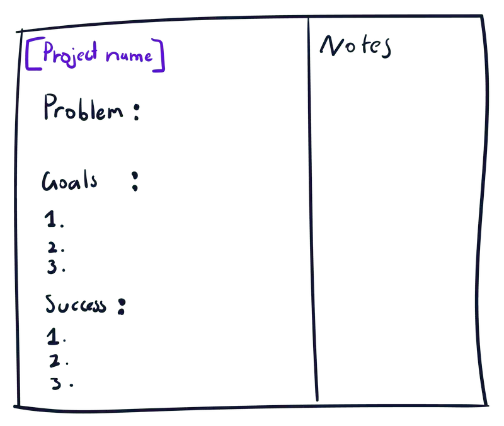Click the empty Notes area below the heading
504x426 pixels.
[397, 221]
